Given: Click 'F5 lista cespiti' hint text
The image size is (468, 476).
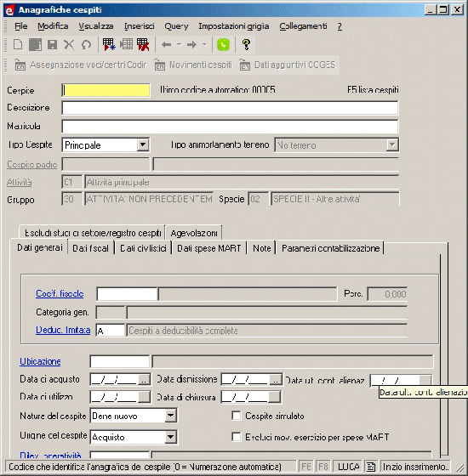Looking at the screenshot, I should (373, 90).
